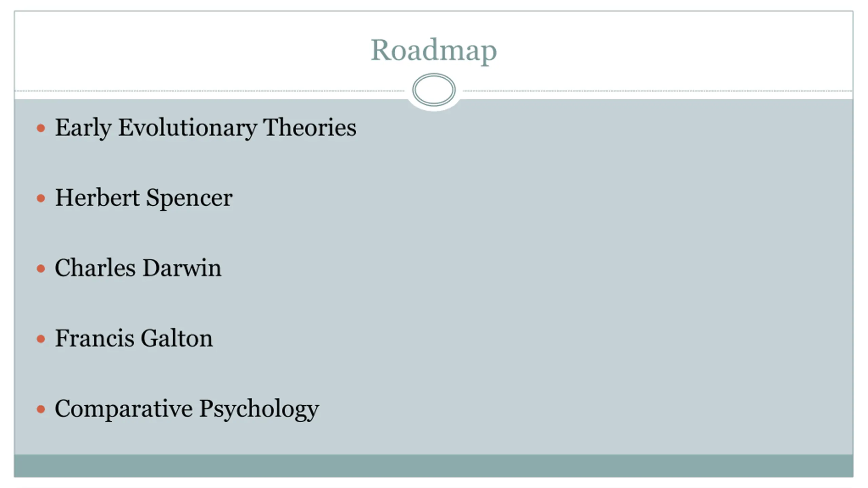Viewport: 868px width, 488px height.
Task: Click the word "Francis"
Action: (x=95, y=338)
